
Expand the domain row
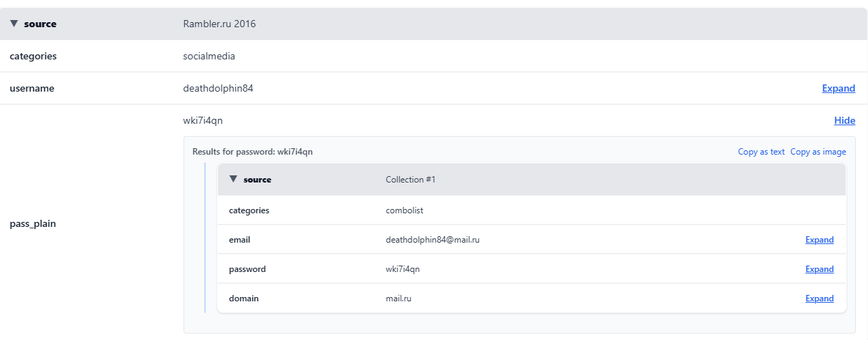coord(819,298)
